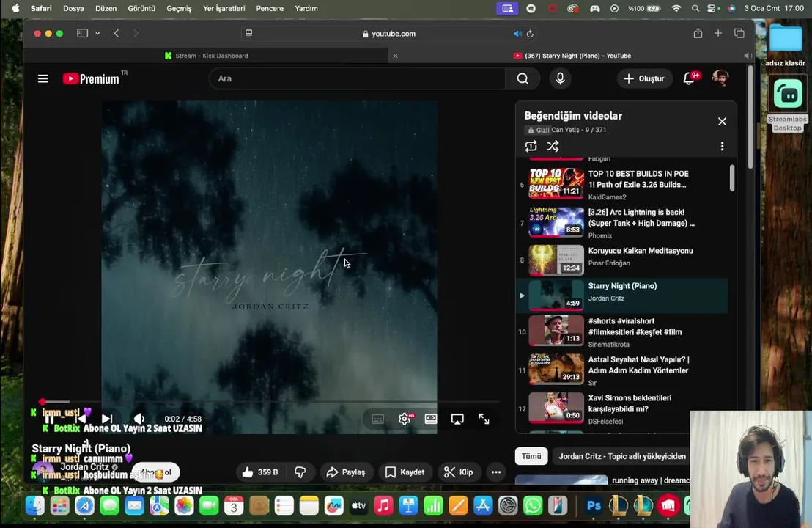Click the Ara search field
The image size is (812, 528).
click(358, 78)
